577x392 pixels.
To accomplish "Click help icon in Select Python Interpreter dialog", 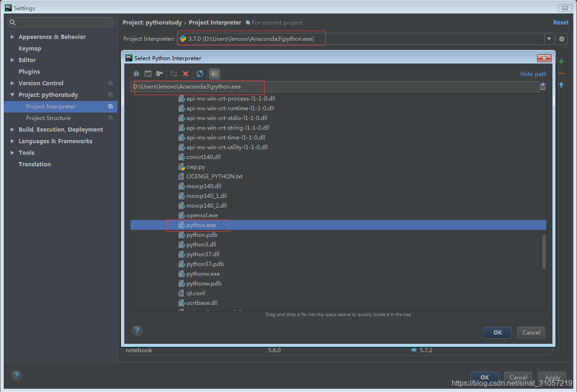I will [x=137, y=330].
